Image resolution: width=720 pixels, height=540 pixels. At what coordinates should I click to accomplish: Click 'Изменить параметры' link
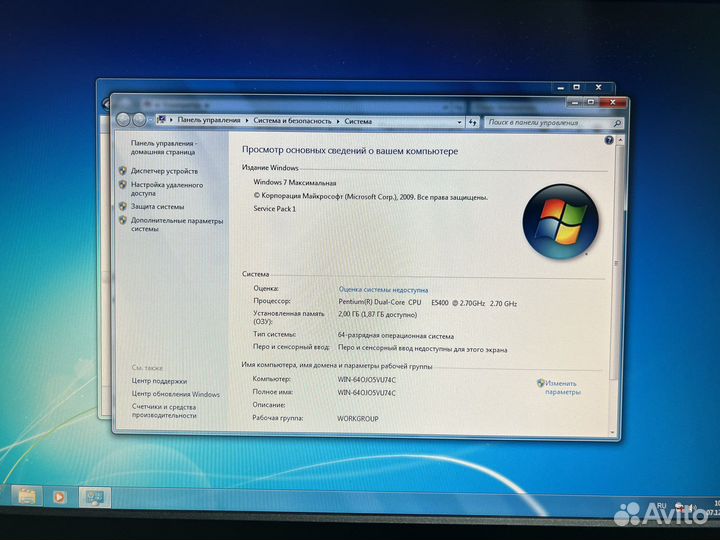[x=562, y=388]
